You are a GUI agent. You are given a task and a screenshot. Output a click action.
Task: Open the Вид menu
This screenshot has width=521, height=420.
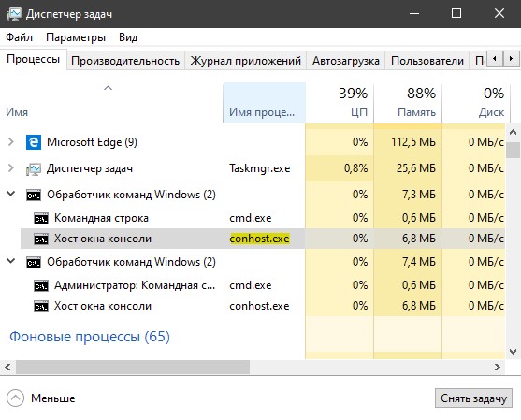pyautogui.click(x=128, y=37)
